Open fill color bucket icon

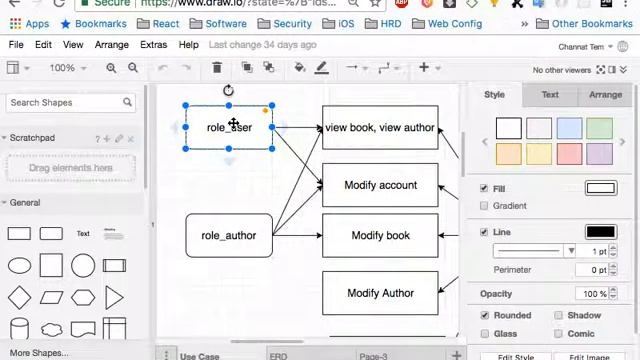coord(300,67)
